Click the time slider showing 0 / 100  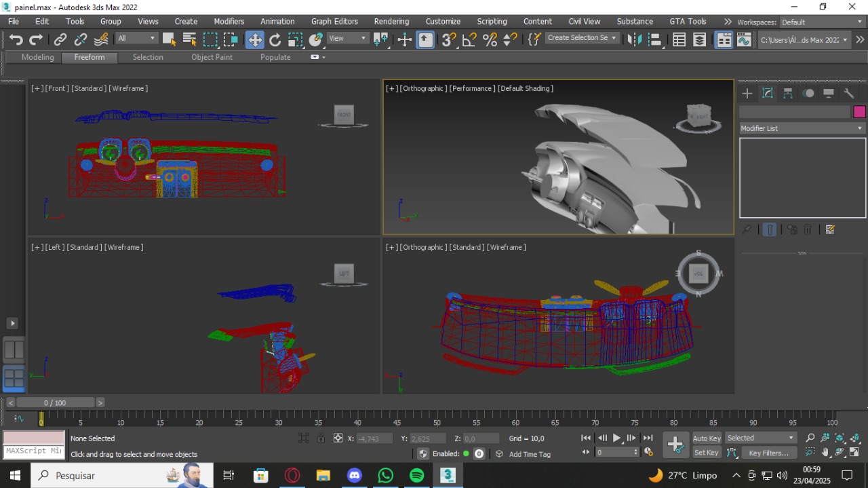[55, 402]
